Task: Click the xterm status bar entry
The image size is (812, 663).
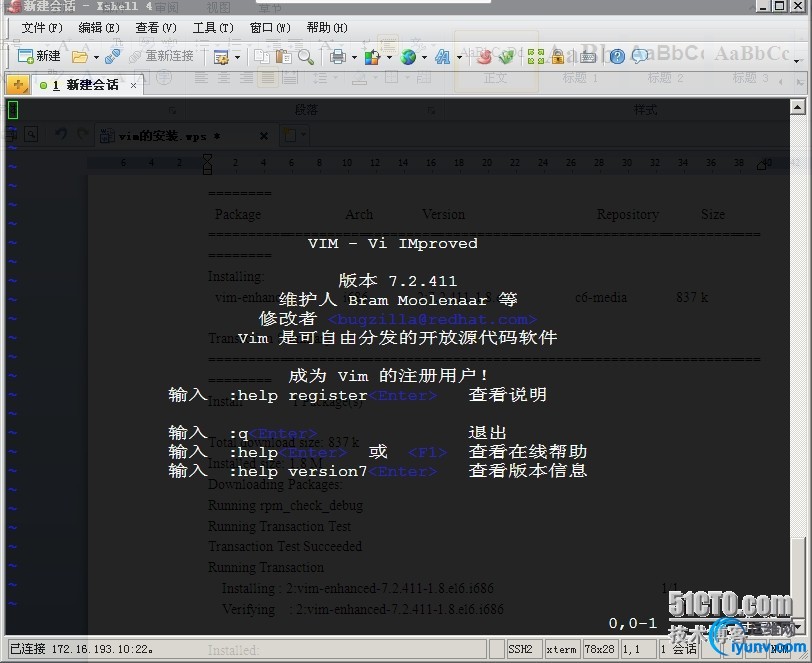Action: click(561, 649)
